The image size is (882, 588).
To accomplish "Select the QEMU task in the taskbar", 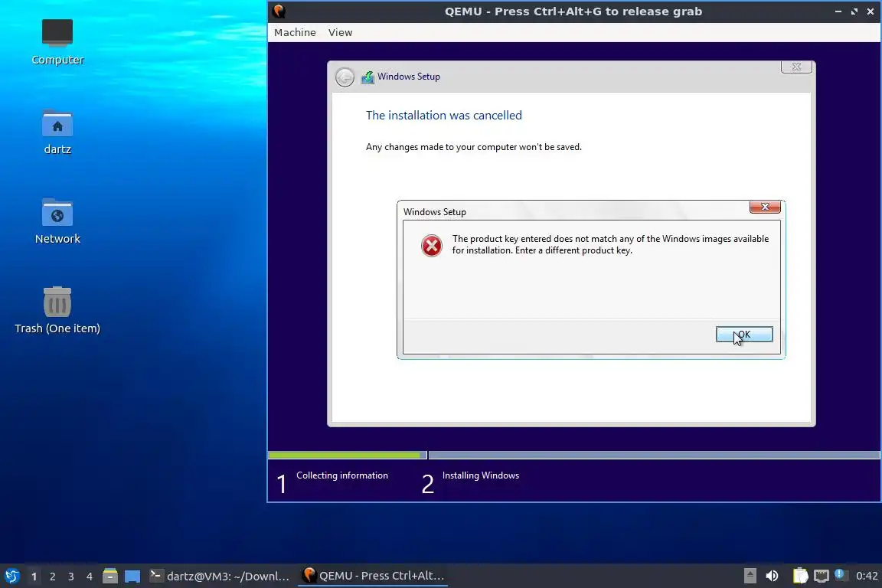I will [x=373, y=577].
